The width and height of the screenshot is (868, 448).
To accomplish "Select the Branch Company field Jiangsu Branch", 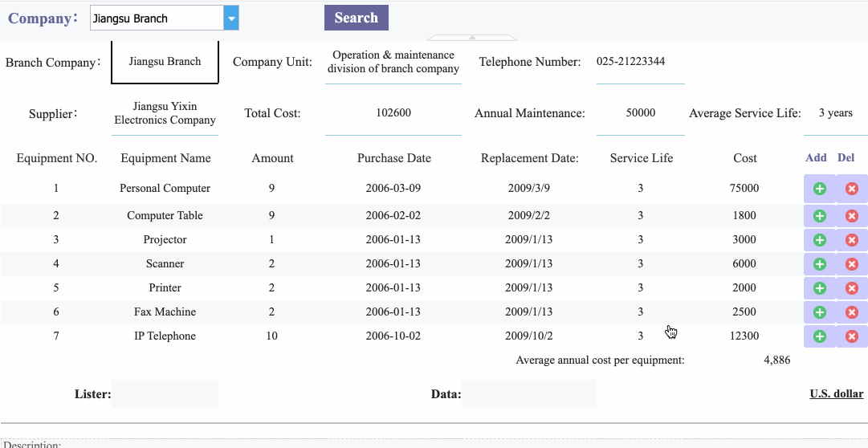I will coord(165,62).
